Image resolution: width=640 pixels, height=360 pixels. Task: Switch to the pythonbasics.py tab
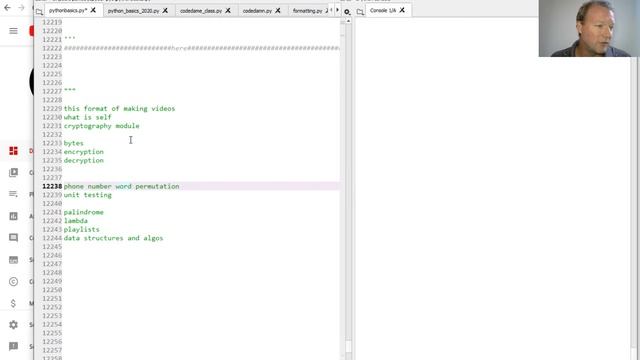point(68,10)
